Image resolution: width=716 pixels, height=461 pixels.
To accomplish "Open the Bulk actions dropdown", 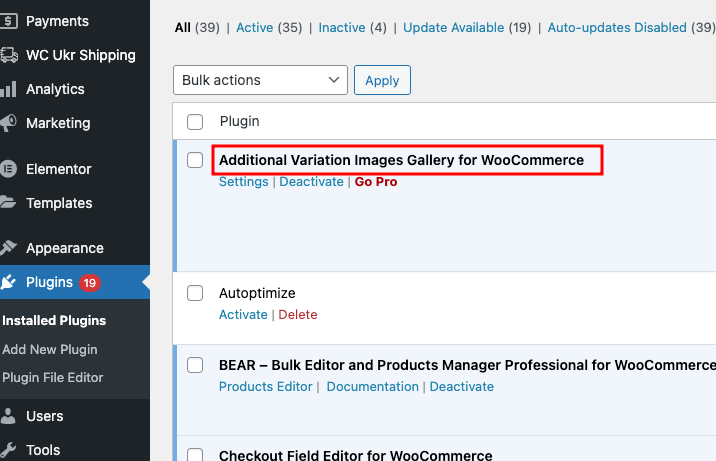I will point(260,80).
